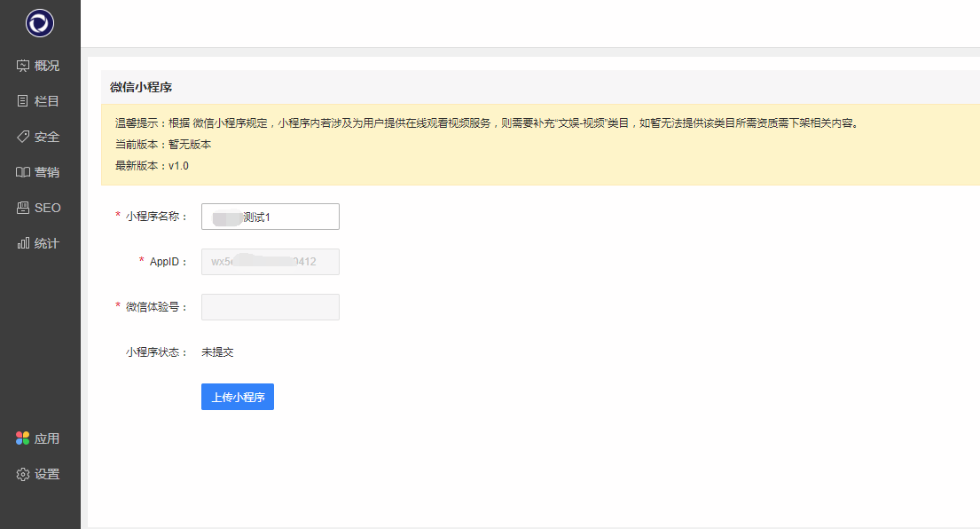The height and width of the screenshot is (529, 980).
Task: Click the 微信小程序 panel heading
Action: (x=141, y=87)
